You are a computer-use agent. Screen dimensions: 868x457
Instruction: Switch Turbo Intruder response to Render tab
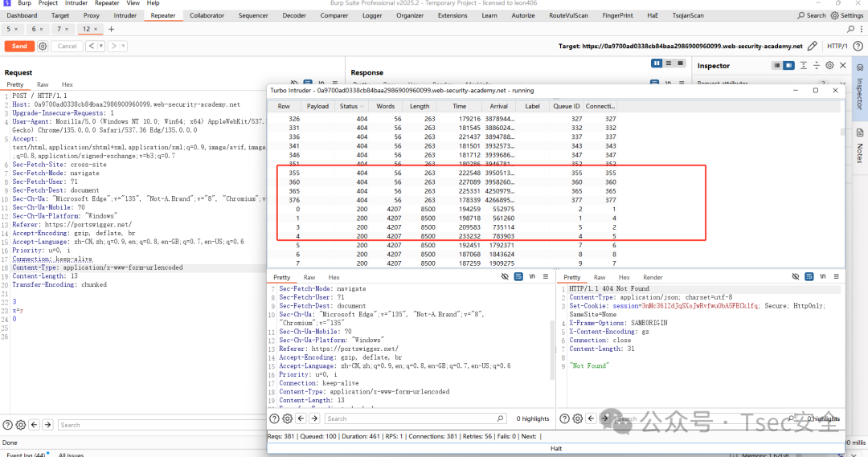(x=653, y=277)
